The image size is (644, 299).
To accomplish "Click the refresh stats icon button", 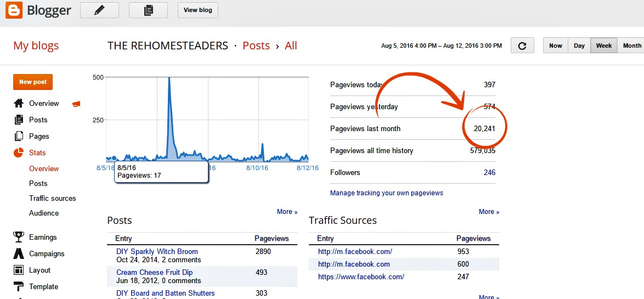I will (522, 46).
